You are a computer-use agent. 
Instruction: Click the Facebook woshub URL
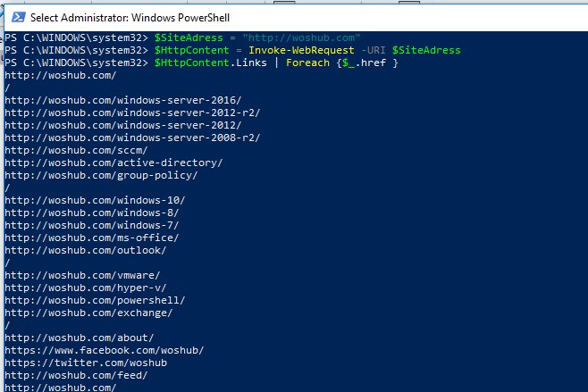[x=105, y=350]
